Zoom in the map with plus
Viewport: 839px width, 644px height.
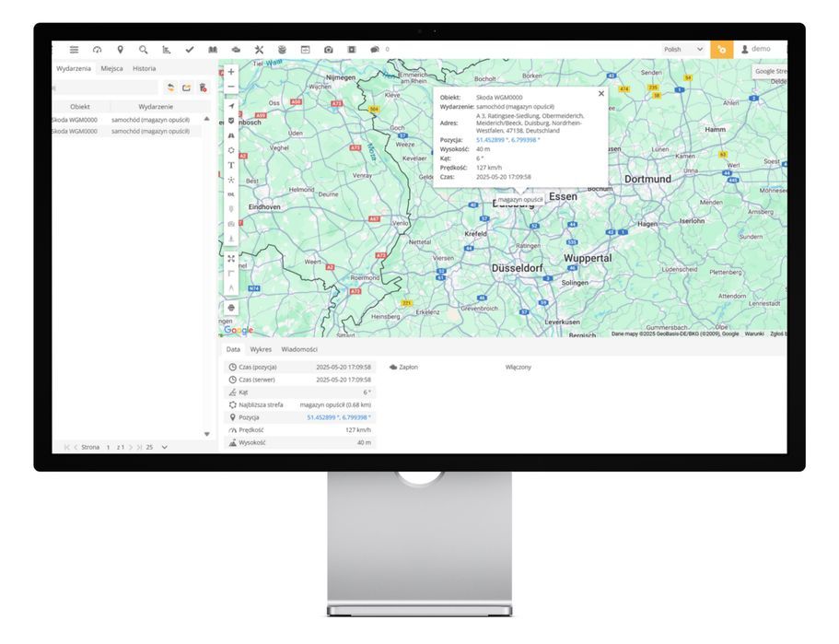pos(231,72)
